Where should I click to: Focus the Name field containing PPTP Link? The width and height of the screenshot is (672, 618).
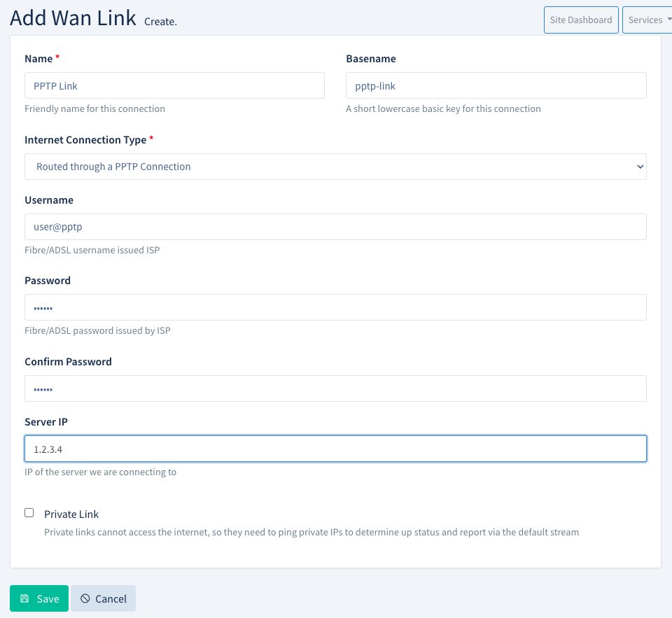point(174,85)
